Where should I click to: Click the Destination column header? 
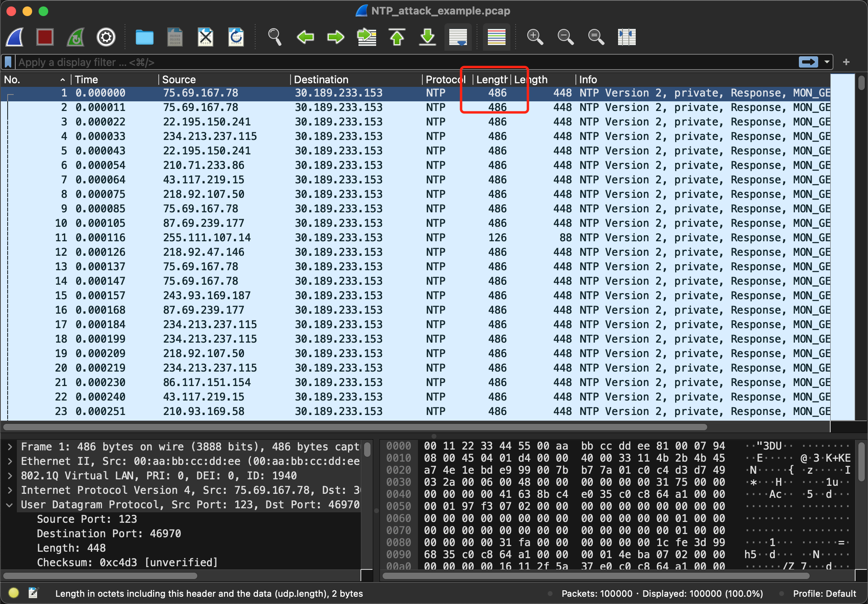coord(321,80)
